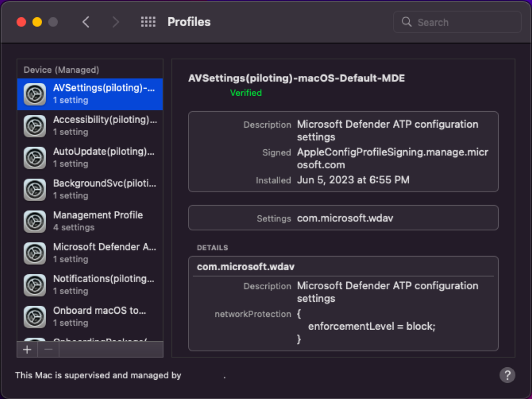Select the AutoUpdate(piloting)... profile name
This screenshot has height=399, width=532.
point(104,152)
